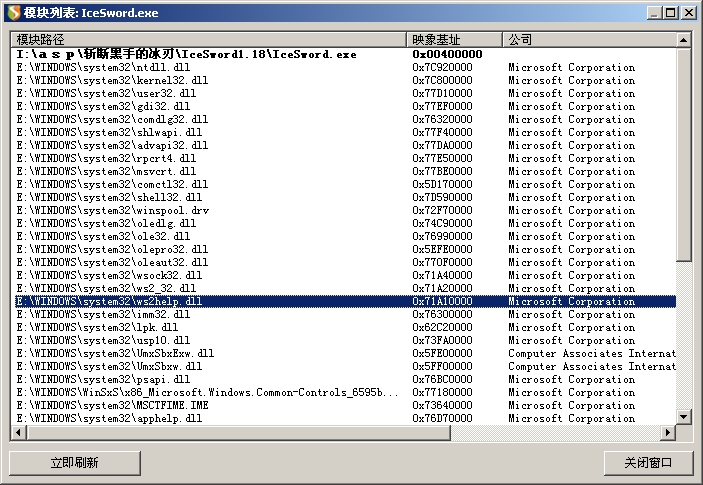Click the vertical scrollbar down arrow
Viewport: 703px width, 485px height.
[x=683, y=417]
